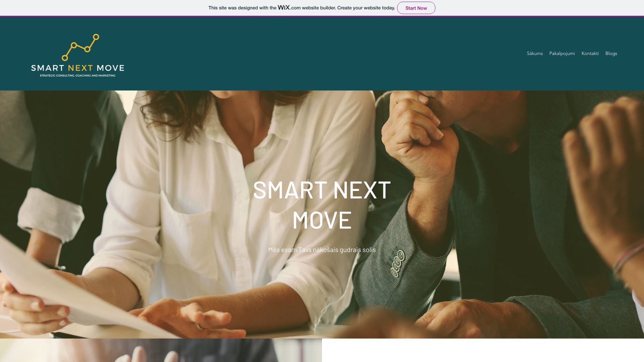The height and width of the screenshot is (362, 644).
Task: Open the Blogs menu link
Action: pos(611,54)
